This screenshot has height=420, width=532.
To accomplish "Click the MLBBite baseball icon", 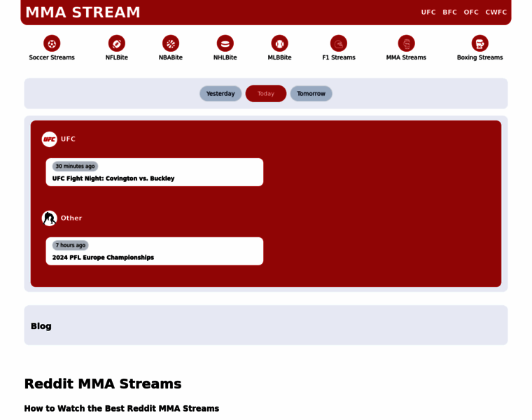I will coord(279,43).
